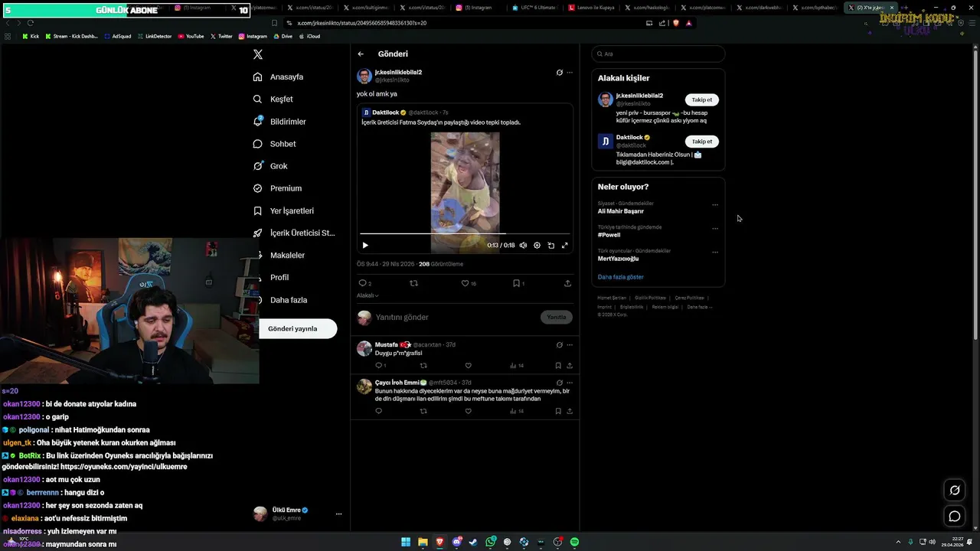Reply to Çaycı İroh Emmi's comment
980x551 pixels.
378,411
